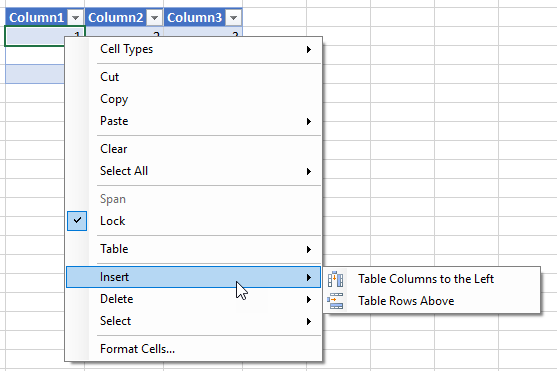Open the Column3 filter dropdown

[x=233, y=17]
